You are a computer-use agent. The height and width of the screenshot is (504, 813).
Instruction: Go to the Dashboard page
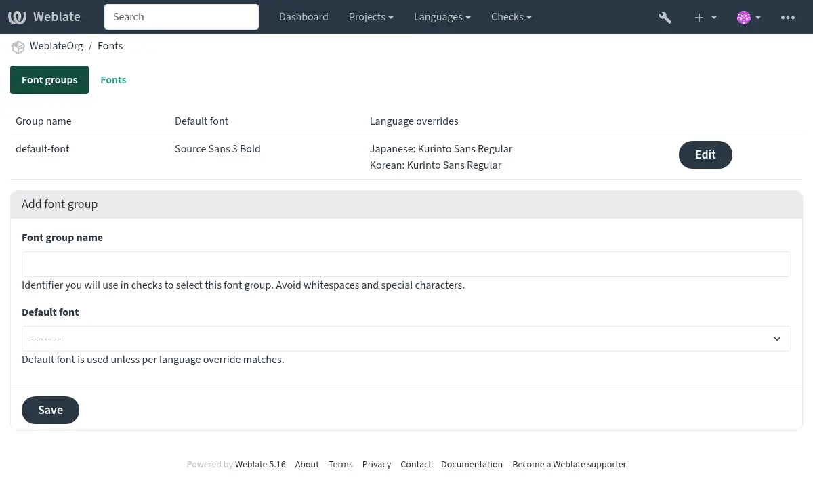coord(304,17)
